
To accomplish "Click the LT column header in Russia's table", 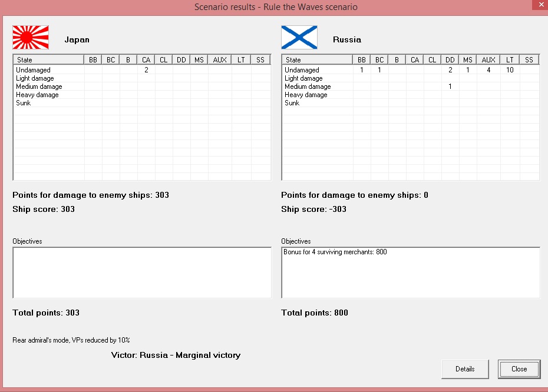I will point(510,59).
